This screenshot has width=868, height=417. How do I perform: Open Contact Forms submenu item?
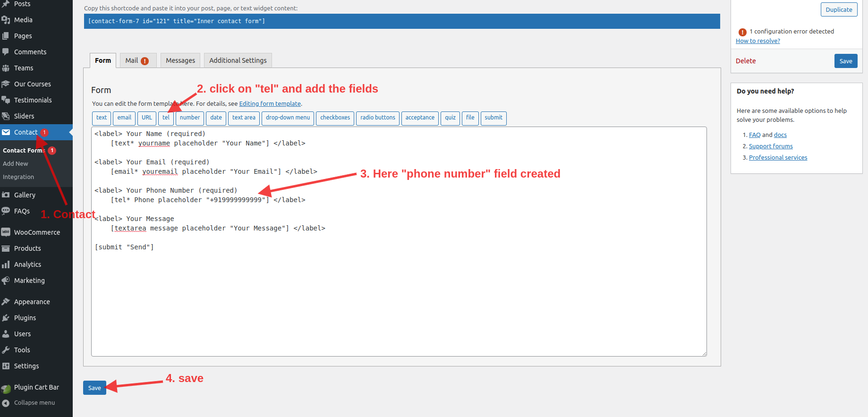pos(23,150)
